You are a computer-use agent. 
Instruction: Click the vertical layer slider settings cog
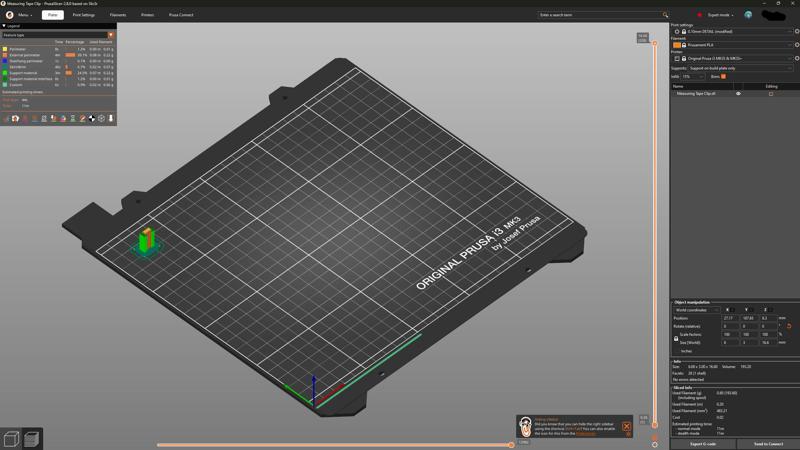[x=655, y=444]
